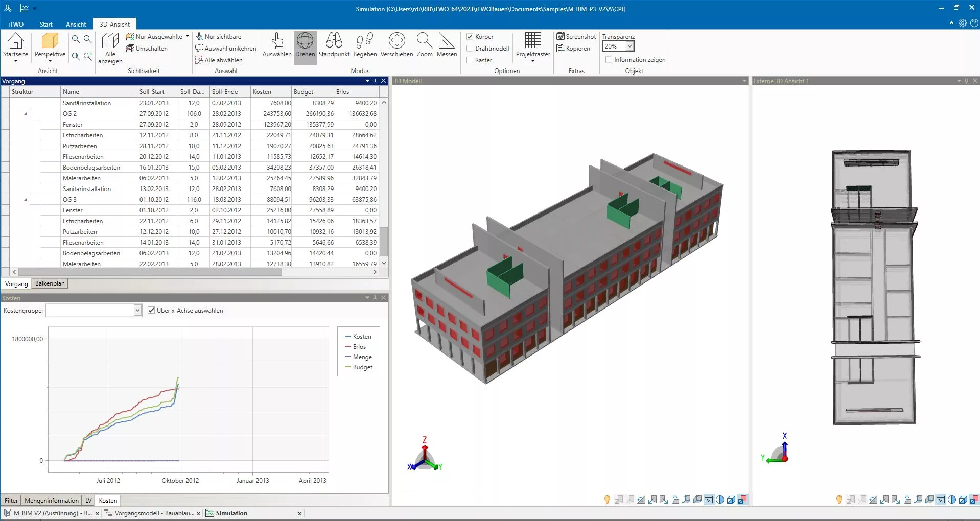Take a Screenshot of the 3D view
The width and height of the screenshot is (980, 521).
tap(576, 37)
